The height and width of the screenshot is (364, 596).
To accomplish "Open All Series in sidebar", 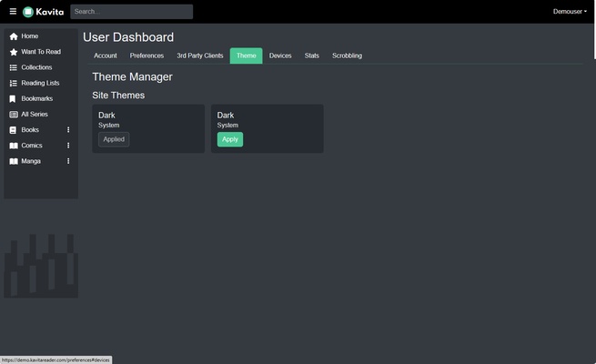I will coord(35,114).
